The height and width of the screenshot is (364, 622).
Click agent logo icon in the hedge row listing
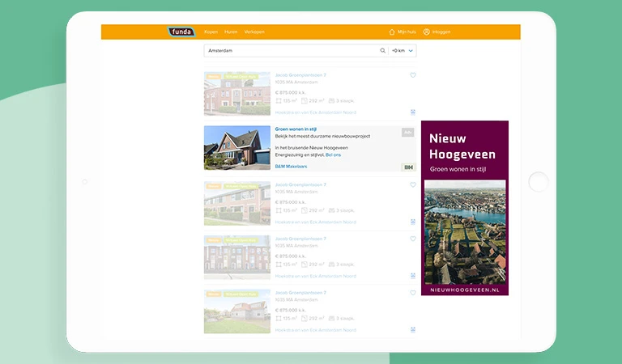click(413, 222)
